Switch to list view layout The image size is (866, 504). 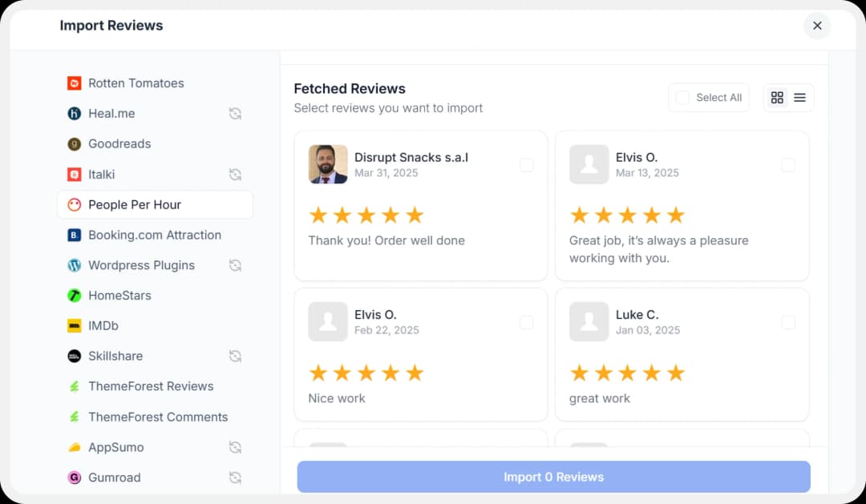799,97
